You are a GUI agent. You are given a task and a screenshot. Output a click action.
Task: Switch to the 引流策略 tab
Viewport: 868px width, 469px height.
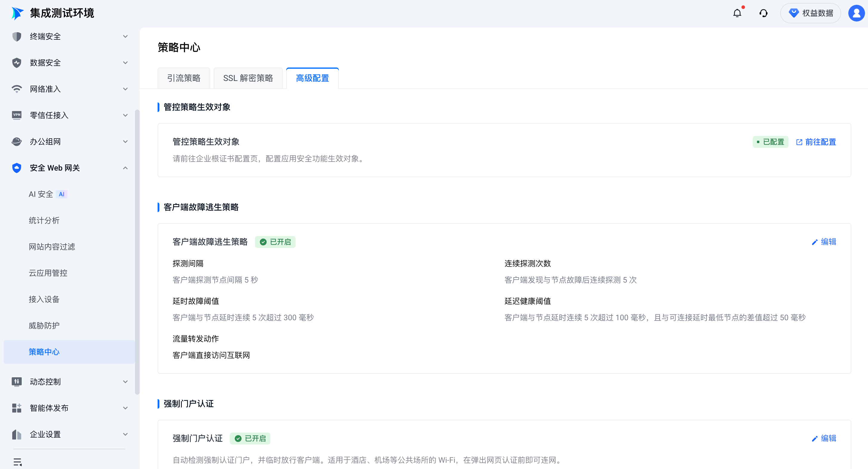point(184,78)
